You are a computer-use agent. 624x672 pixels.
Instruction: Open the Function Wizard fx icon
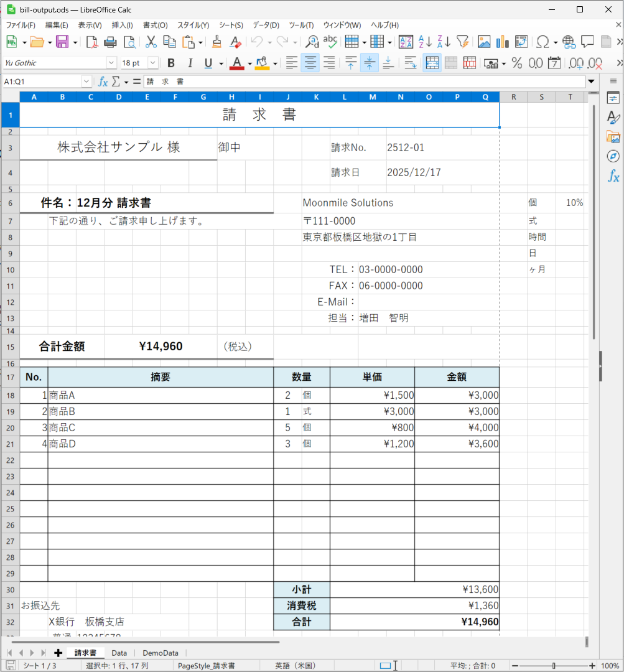pyautogui.click(x=103, y=82)
